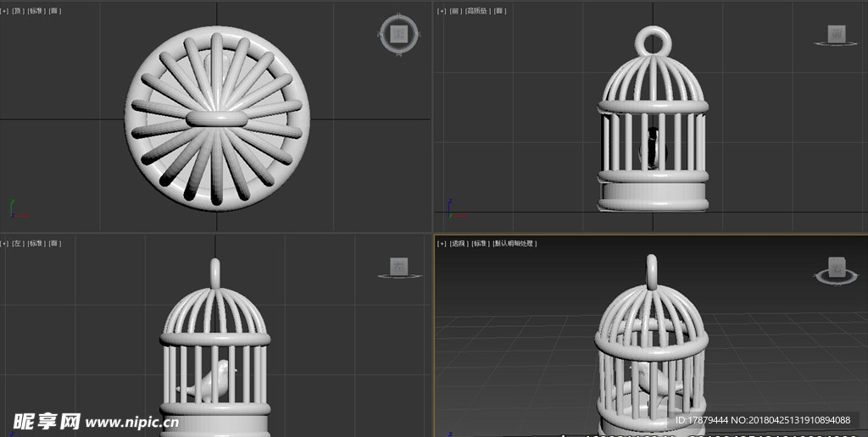Select the cage's hanging ring in the Front viewport

pos(652,40)
